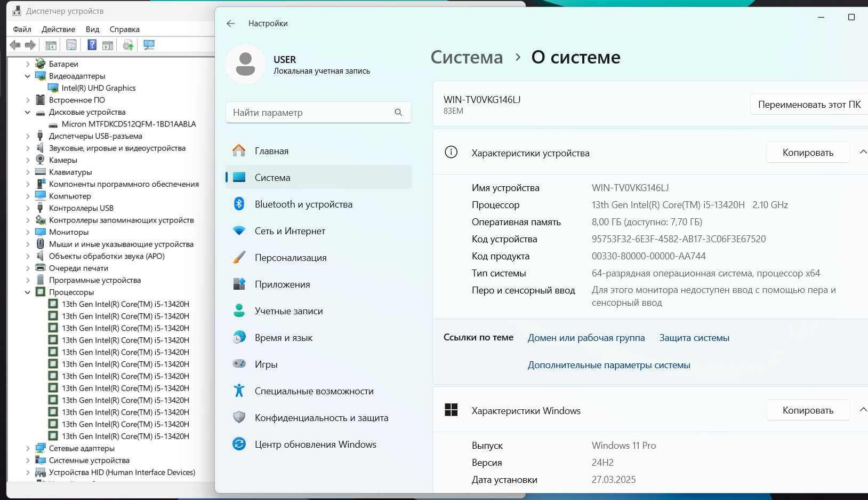Open Специальные возможности settings page
This screenshot has width=868, height=500.
318,391
